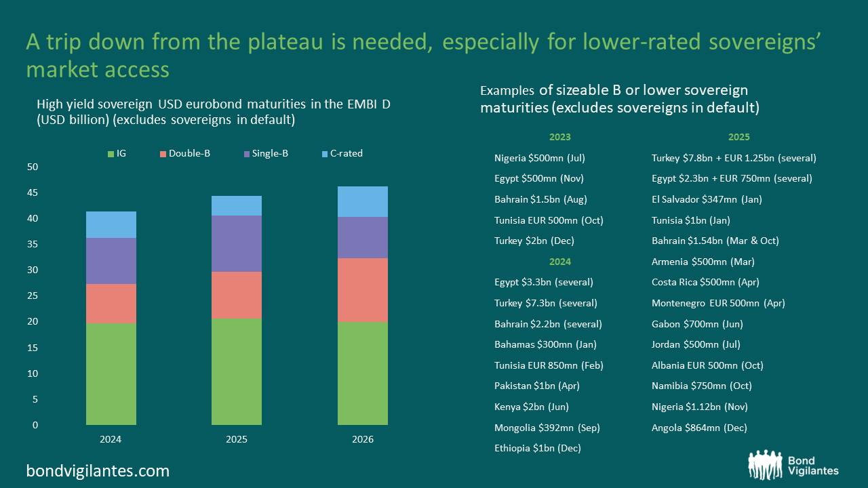This screenshot has height=488, width=868.
Task: Click the green 2023 list heading
Action: pyautogui.click(x=560, y=137)
